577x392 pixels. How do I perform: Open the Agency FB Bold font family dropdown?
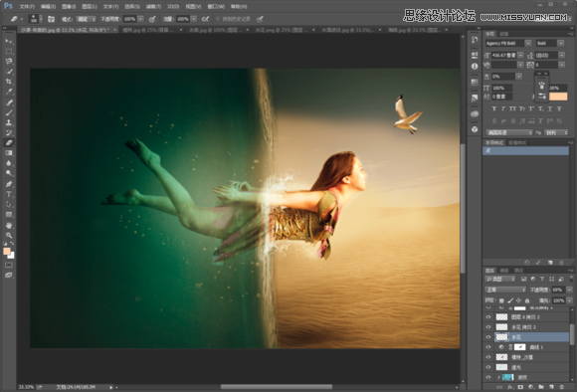pyautogui.click(x=507, y=43)
